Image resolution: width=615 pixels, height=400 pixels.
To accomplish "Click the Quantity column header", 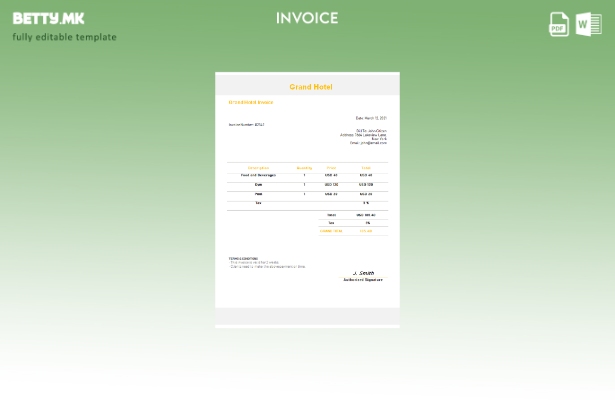I will click(x=304, y=168).
